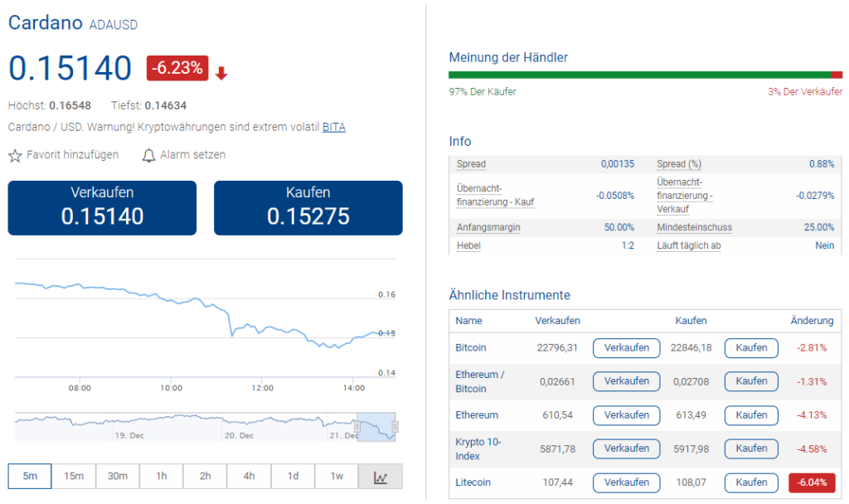The width and height of the screenshot is (849, 504).
Task: Open the Ethereum instrument link
Action: (x=477, y=415)
